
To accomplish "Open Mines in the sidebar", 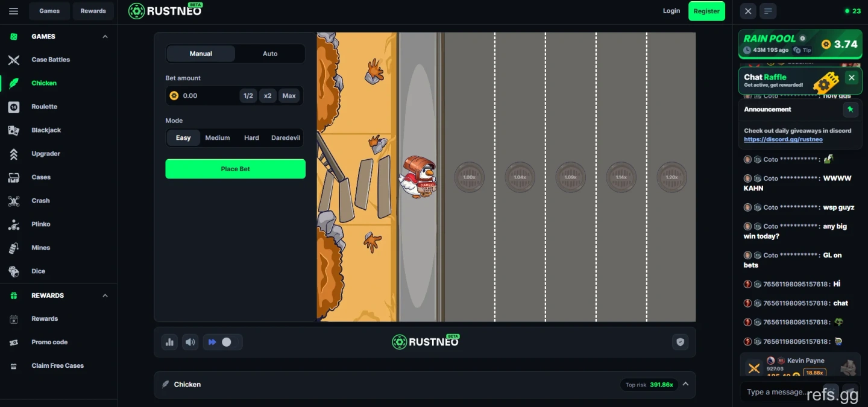I will 41,248.
